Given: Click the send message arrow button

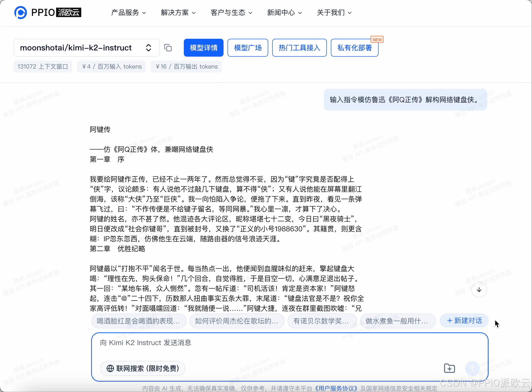Looking at the screenshot, I should click(x=472, y=368).
